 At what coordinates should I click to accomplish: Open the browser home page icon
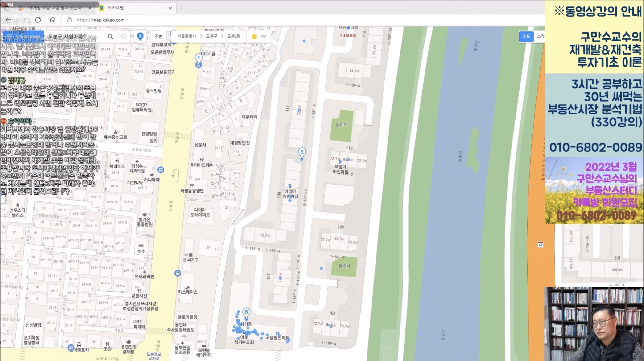pos(53,20)
